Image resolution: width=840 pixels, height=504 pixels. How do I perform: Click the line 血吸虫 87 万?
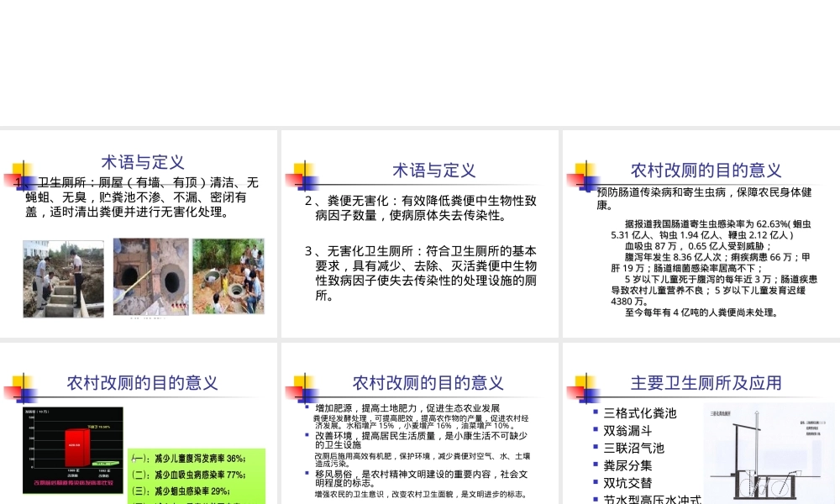(x=698, y=246)
